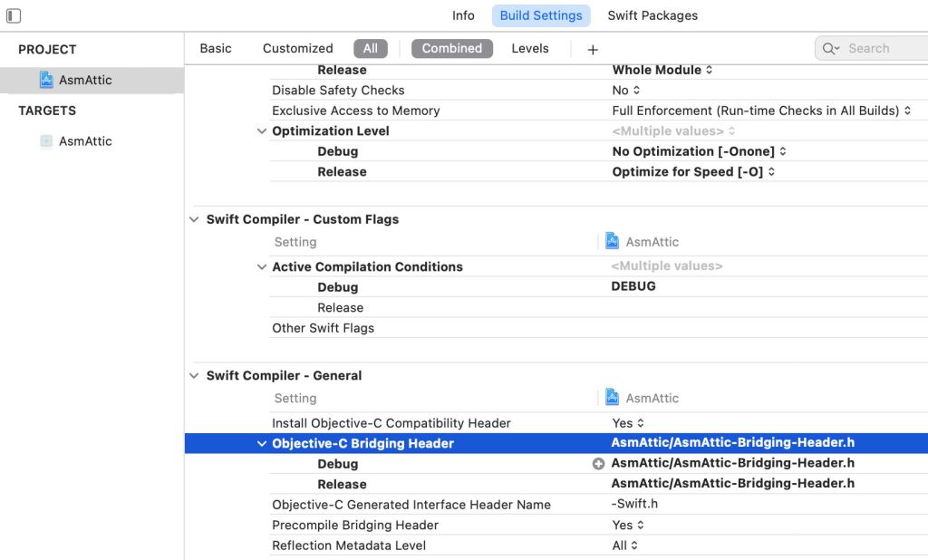Click the highlighted Objective-C Bridging Header path value
The width and height of the screenshot is (928, 560).
pyautogui.click(x=732, y=442)
